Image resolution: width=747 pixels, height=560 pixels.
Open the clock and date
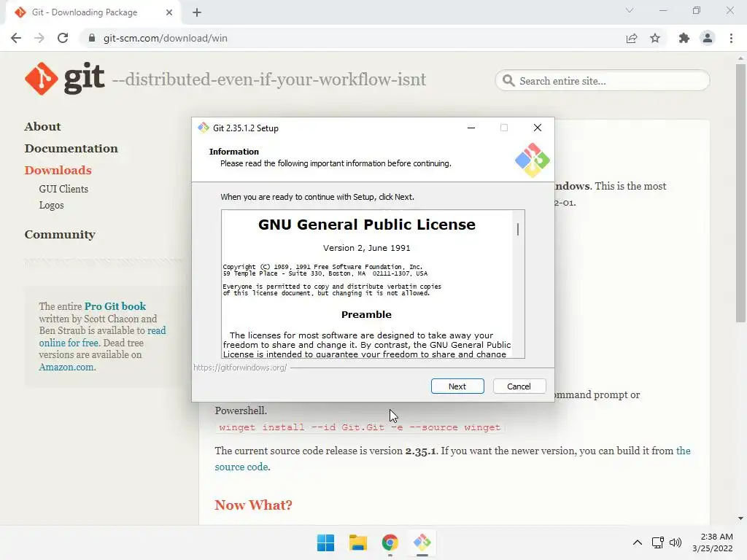pyautogui.click(x=713, y=542)
